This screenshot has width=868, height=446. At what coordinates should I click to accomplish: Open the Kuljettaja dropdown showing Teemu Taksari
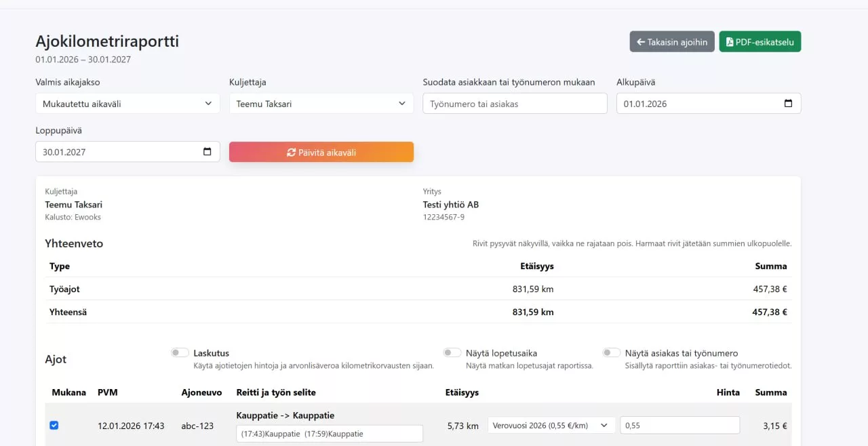[321, 104]
